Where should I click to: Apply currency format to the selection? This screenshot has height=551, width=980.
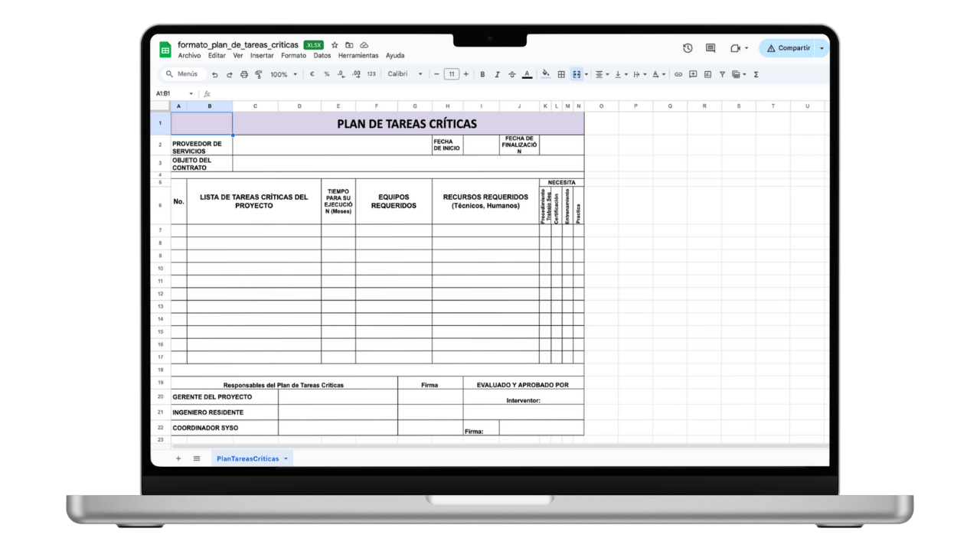click(x=312, y=74)
